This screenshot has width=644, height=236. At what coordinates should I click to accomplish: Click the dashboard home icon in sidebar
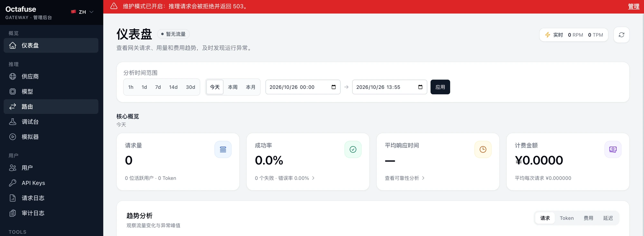point(13,45)
